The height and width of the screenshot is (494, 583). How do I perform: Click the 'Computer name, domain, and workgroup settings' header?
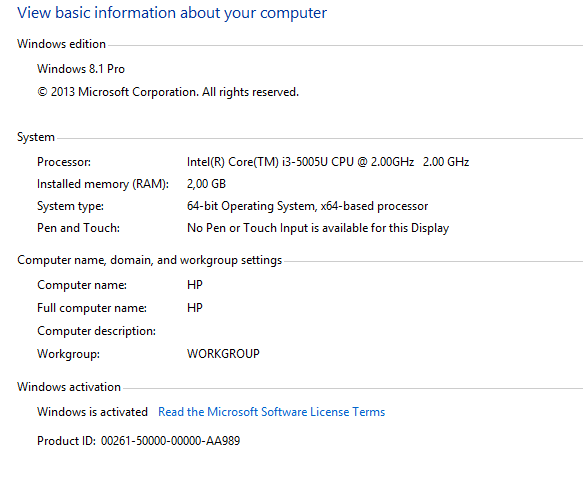click(x=149, y=260)
